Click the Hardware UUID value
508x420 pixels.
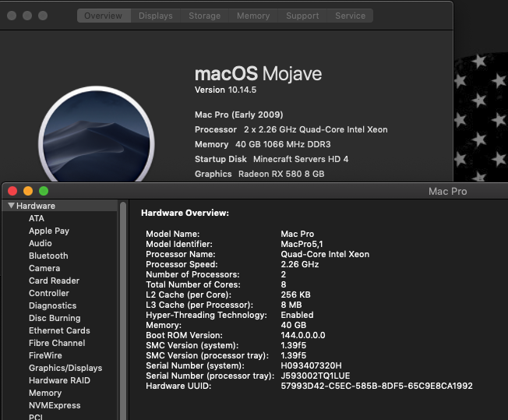pyautogui.click(x=376, y=386)
